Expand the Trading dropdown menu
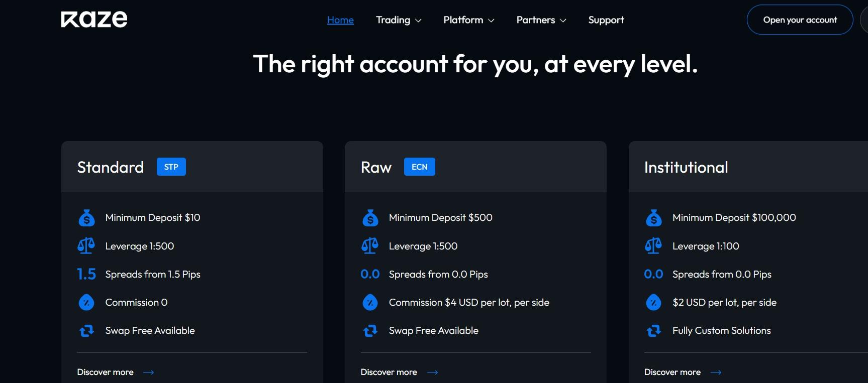The image size is (868, 383). [x=399, y=20]
